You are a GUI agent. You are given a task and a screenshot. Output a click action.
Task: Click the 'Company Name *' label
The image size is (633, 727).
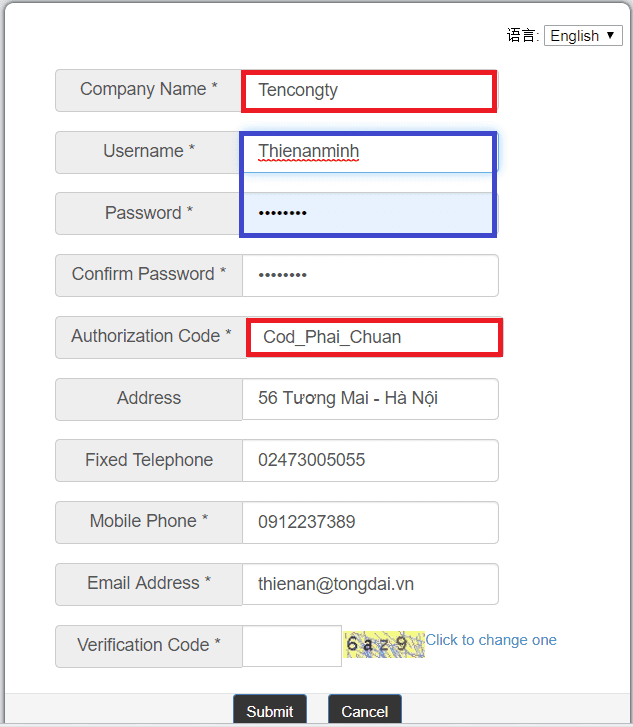pos(149,90)
